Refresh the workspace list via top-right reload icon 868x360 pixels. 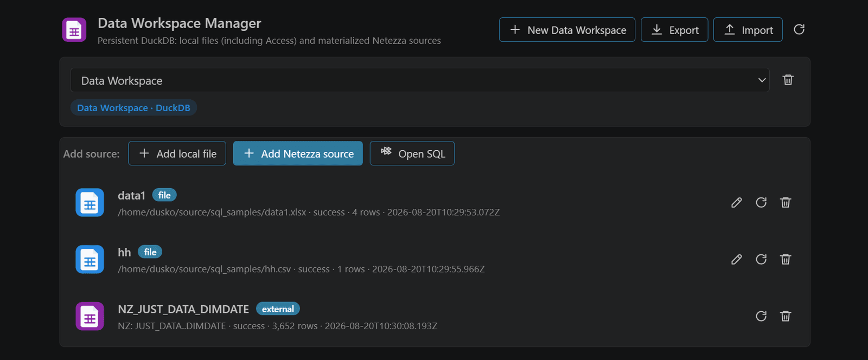[x=799, y=29]
